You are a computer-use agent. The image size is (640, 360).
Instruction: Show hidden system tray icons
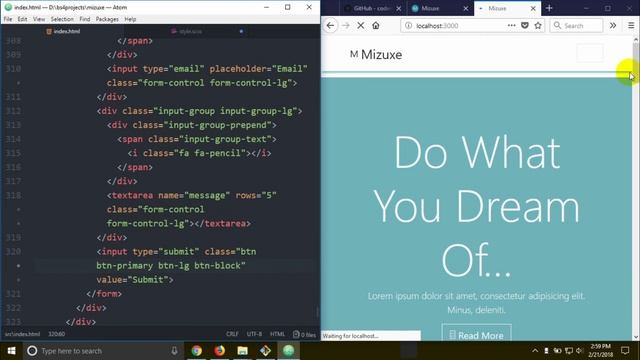tap(535, 351)
